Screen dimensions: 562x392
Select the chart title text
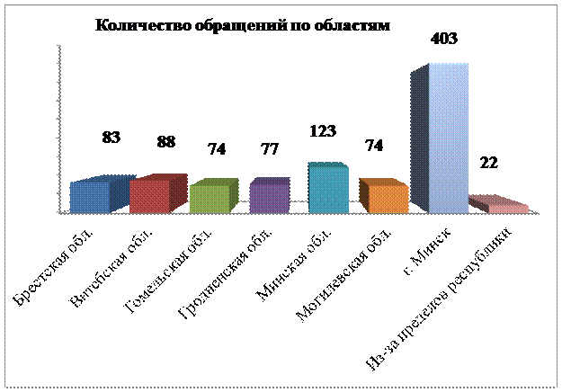pyautogui.click(x=247, y=26)
